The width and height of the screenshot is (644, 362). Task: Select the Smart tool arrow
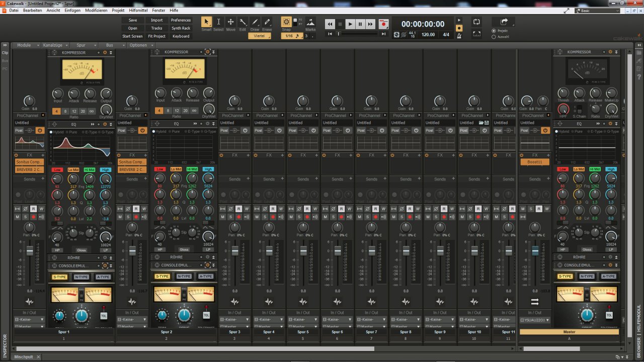pyautogui.click(x=206, y=22)
